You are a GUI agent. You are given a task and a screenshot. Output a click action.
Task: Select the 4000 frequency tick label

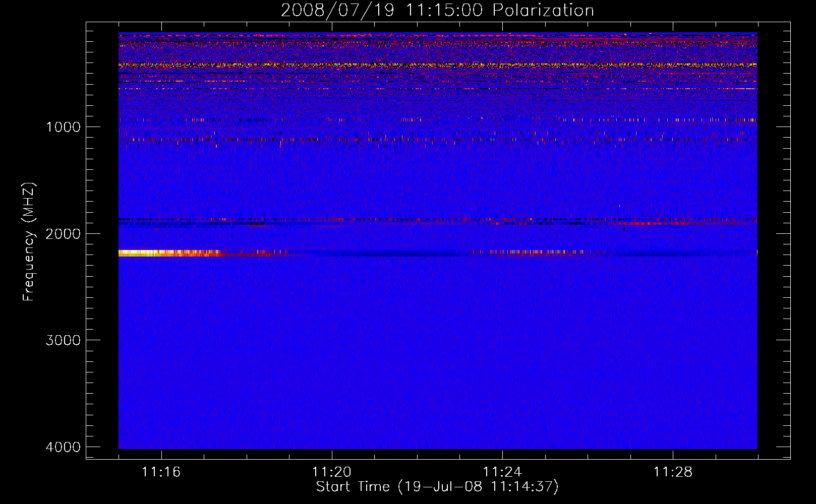pyautogui.click(x=63, y=447)
